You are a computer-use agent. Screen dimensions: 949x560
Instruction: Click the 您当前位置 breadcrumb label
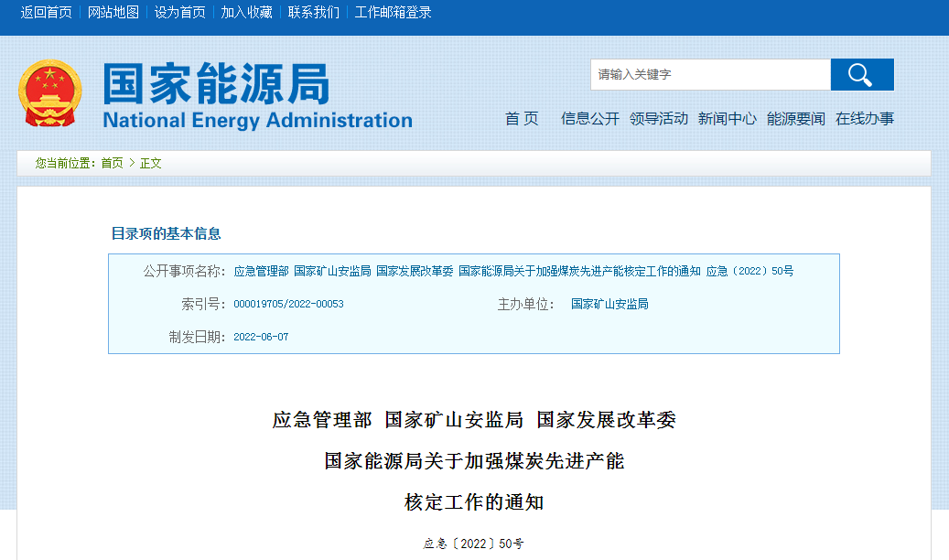[x=65, y=163]
